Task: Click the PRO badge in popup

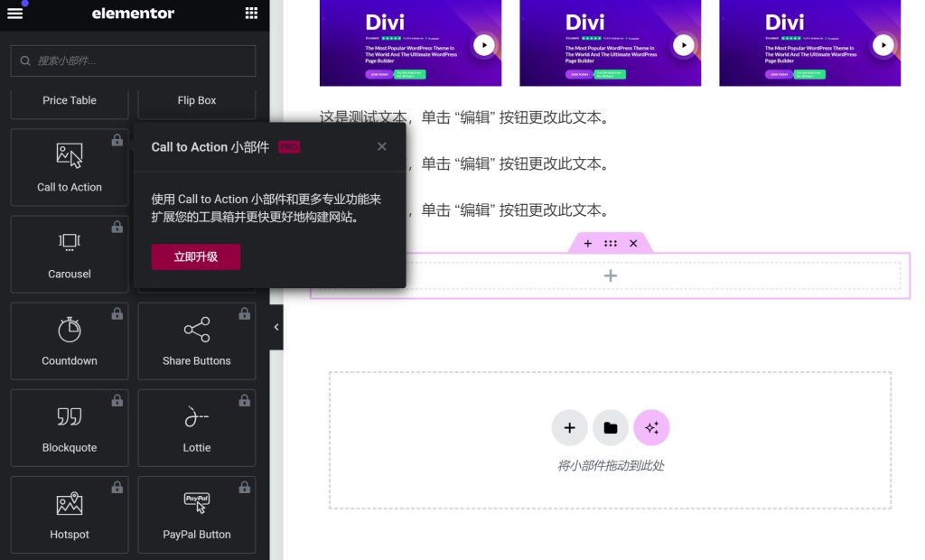Action: pos(289,147)
